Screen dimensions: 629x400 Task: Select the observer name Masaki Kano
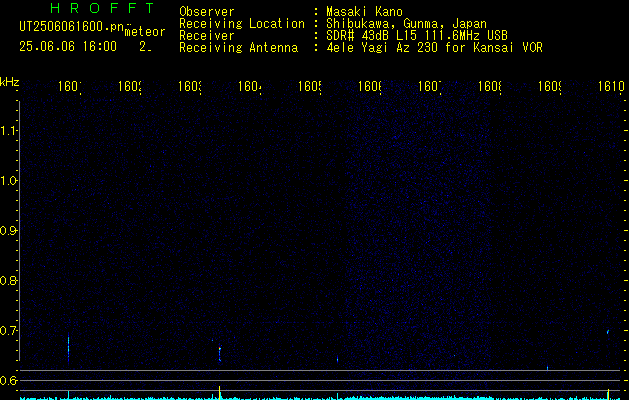pyautogui.click(x=364, y=11)
